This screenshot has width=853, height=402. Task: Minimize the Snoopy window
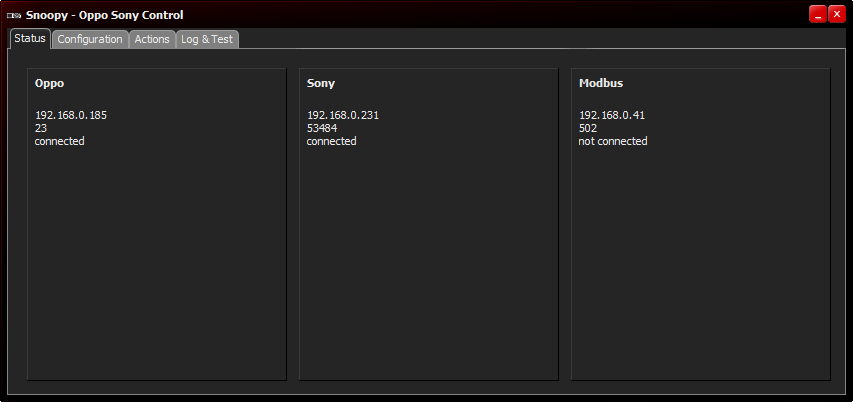pyautogui.click(x=818, y=15)
